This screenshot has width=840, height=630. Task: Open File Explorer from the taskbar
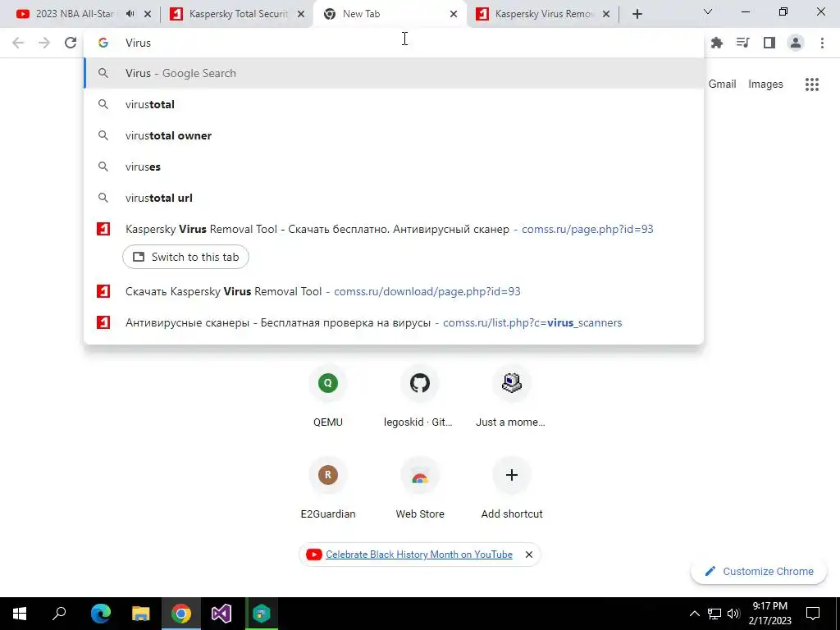coord(140,614)
